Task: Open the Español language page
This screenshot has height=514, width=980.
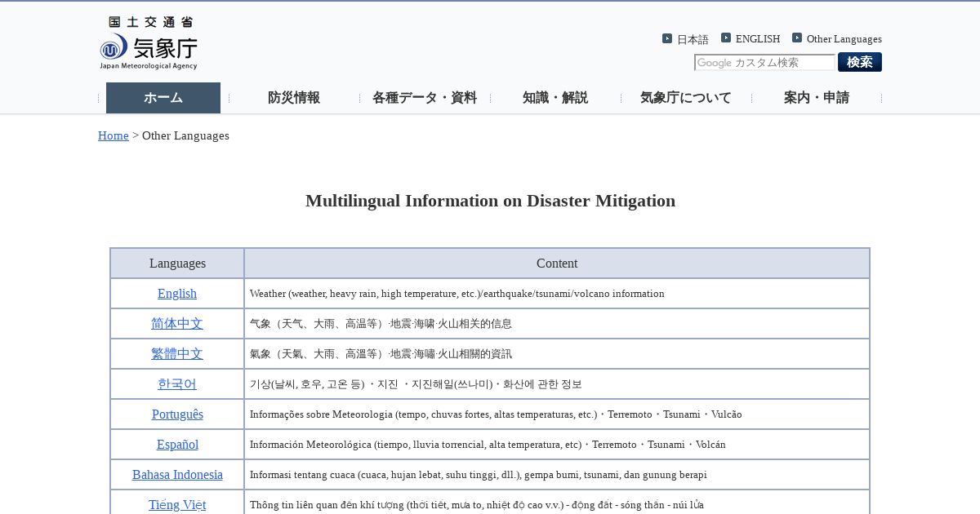Action: pos(177,445)
